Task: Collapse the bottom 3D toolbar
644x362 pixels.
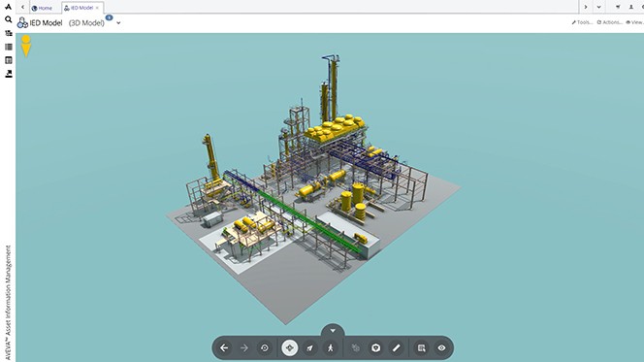Action: click(333, 330)
